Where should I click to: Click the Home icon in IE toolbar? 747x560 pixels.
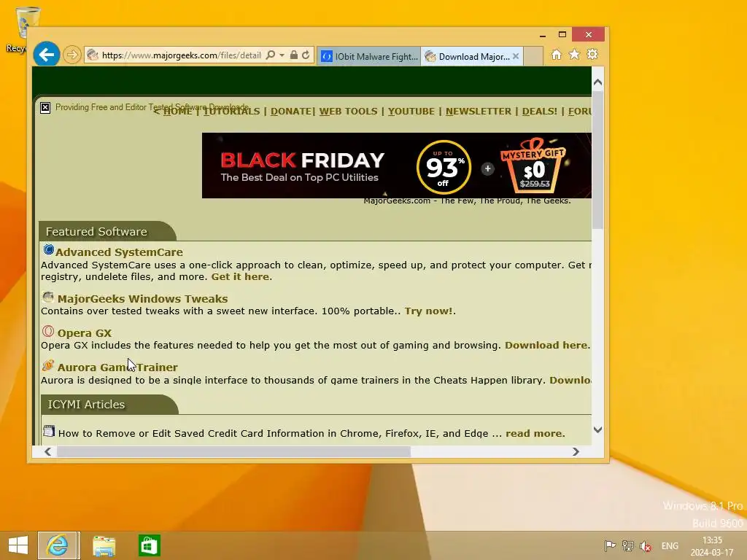coord(556,55)
